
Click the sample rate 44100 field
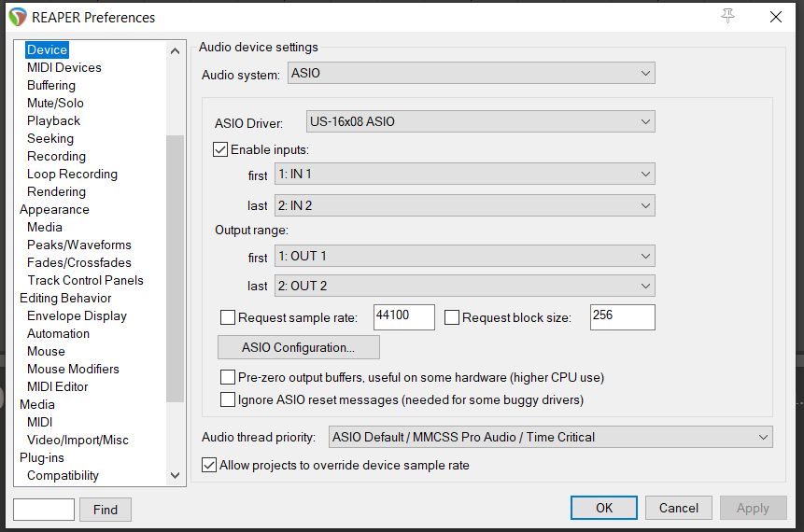pyautogui.click(x=403, y=316)
